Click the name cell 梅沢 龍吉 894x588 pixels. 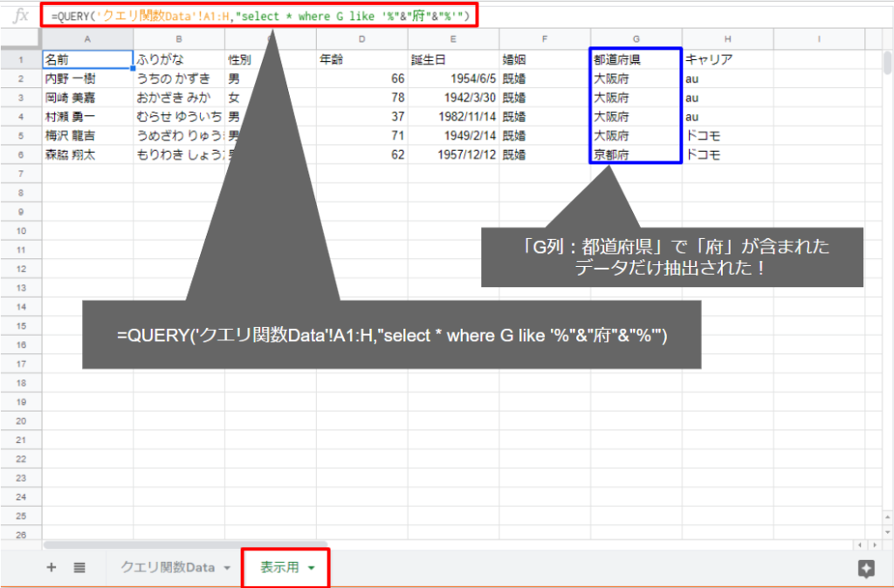pyautogui.click(x=87, y=135)
